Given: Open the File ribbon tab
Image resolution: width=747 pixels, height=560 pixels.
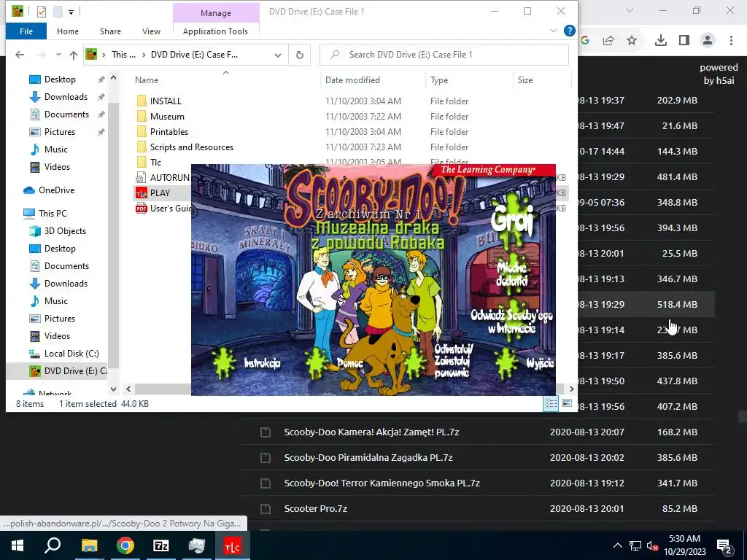Looking at the screenshot, I should coord(26,31).
